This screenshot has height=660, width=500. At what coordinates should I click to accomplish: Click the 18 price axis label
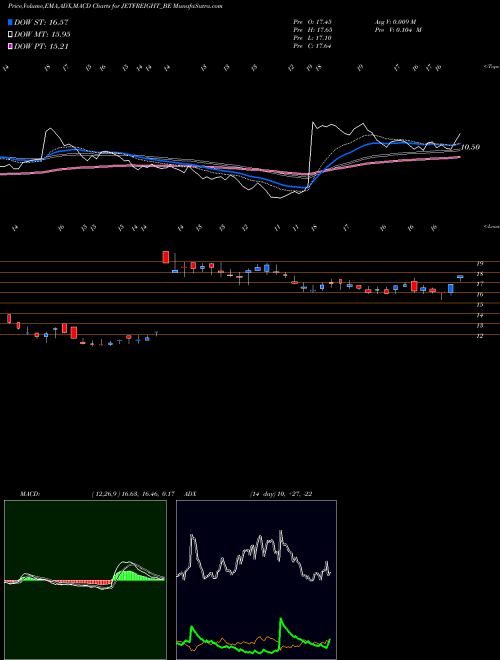pyautogui.click(x=479, y=274)
